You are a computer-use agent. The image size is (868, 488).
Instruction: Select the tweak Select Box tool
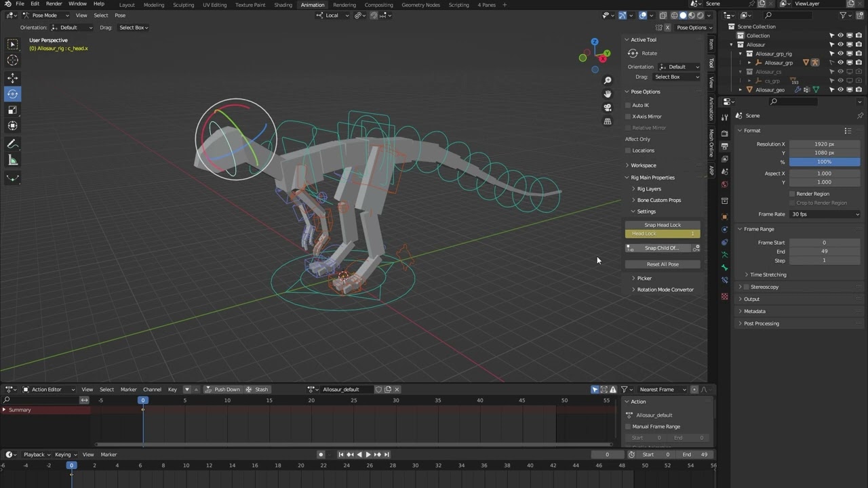tap(12, 44)
